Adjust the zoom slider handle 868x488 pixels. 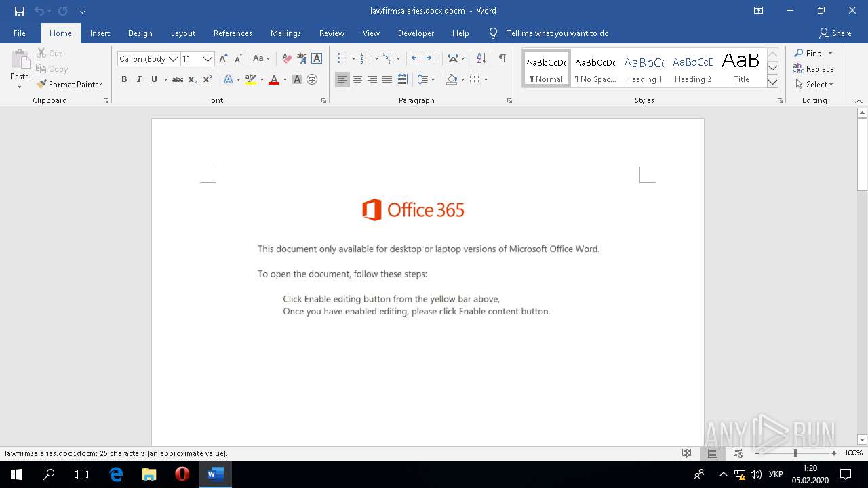click(x=795, y=453)
